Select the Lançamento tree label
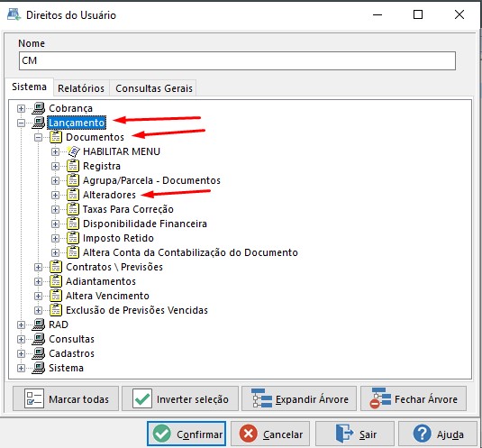This screenshot has width=482, height=448. [77, 123]
